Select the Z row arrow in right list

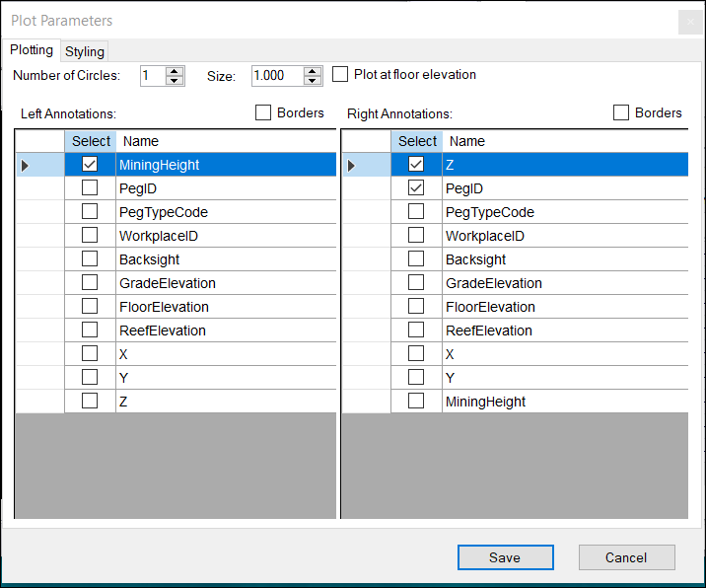[x=352, y=166]
